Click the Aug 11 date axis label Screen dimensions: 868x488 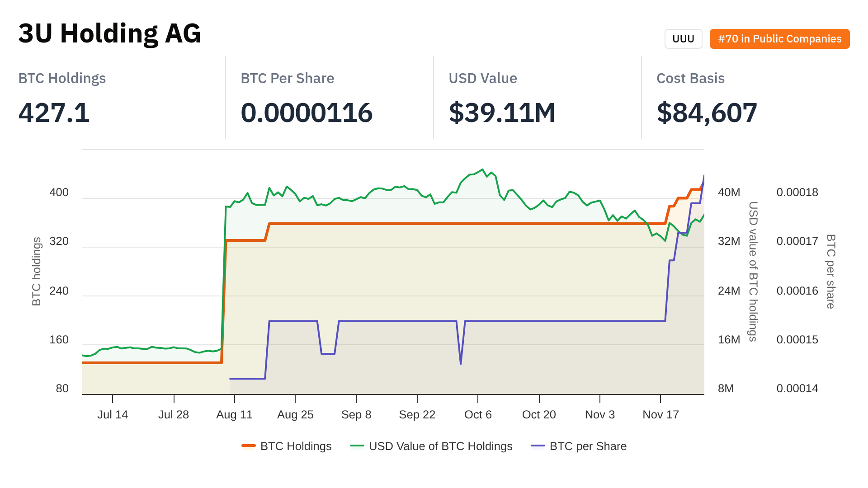(234, 414)
